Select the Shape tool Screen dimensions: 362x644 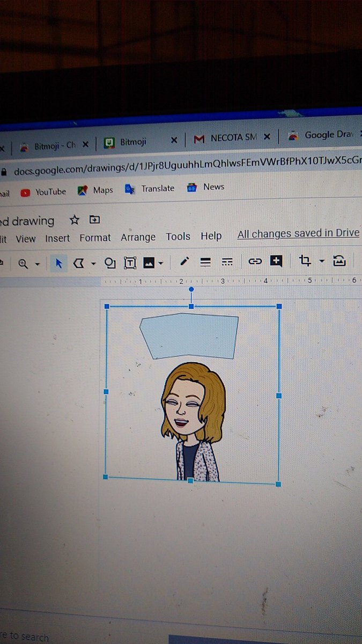click(110, 263)
